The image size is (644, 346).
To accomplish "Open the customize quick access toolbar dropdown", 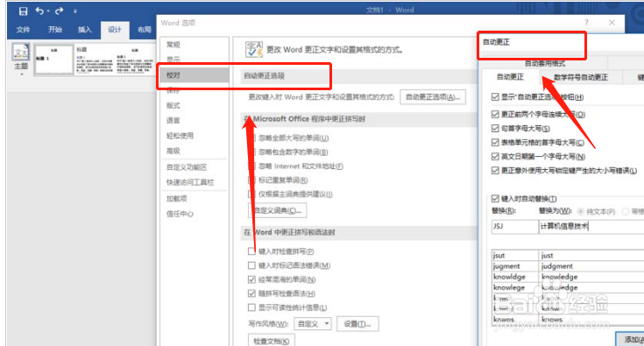I will (75, 11).
